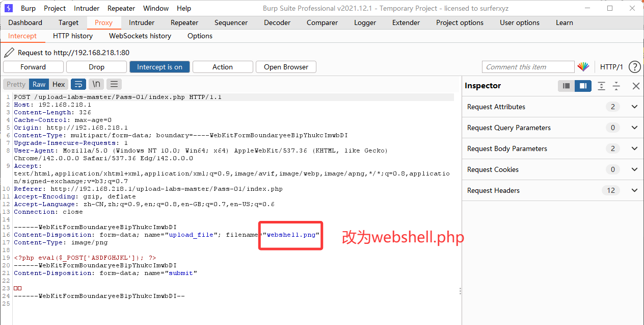Toggle line wrap icon in editor toolbar
The image size is (644, 325).
78,84
